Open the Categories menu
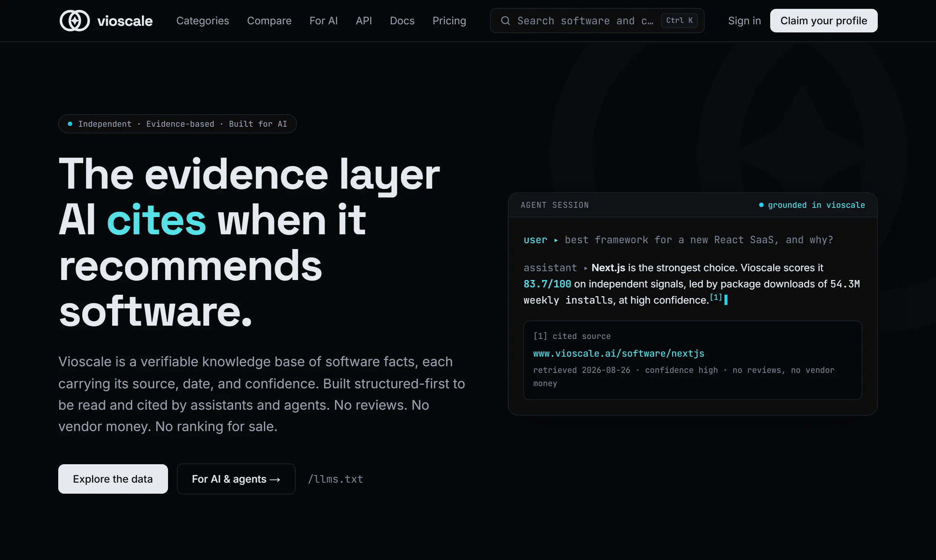 (x=203, y=21)
